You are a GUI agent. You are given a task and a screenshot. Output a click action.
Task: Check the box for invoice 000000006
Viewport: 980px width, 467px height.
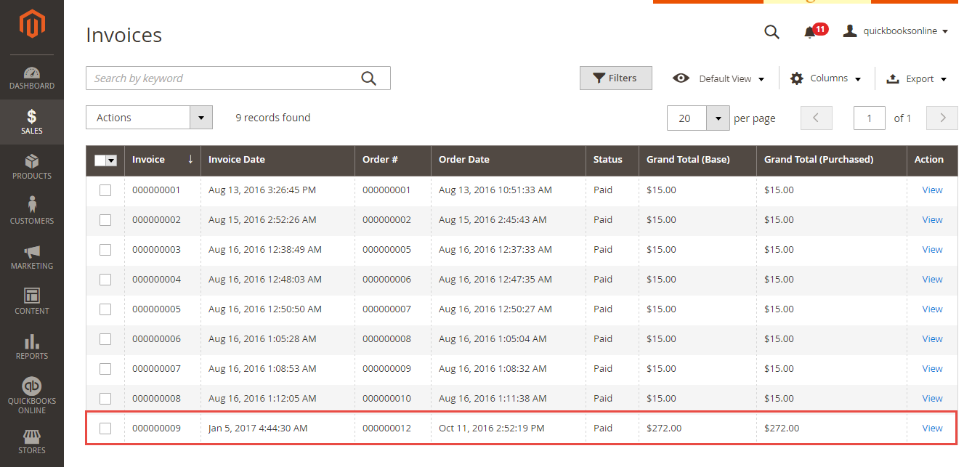105,339
